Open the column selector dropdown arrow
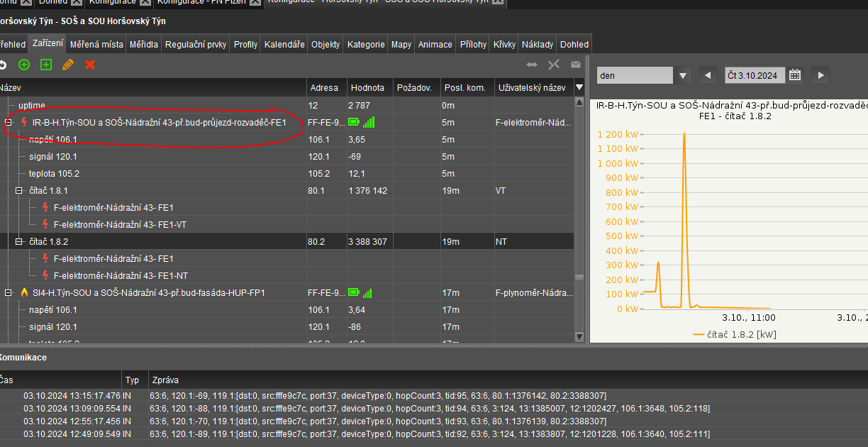 coord(579,87)
